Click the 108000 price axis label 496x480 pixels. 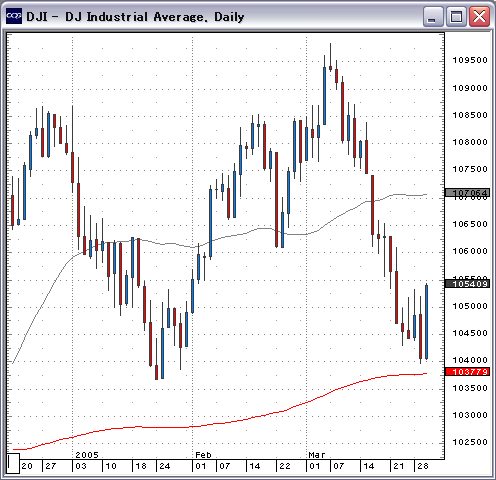(470, 142)
